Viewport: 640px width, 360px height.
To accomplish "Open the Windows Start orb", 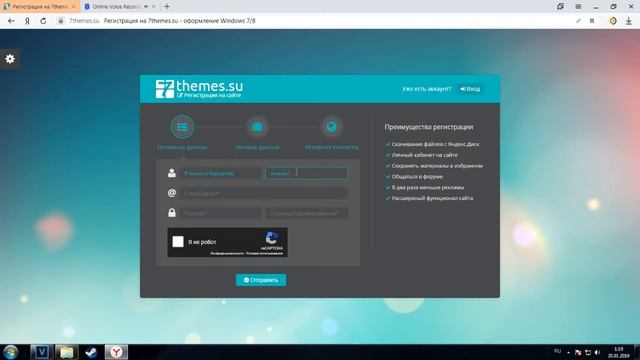I will pyautogui.click(x=10, y=352).
